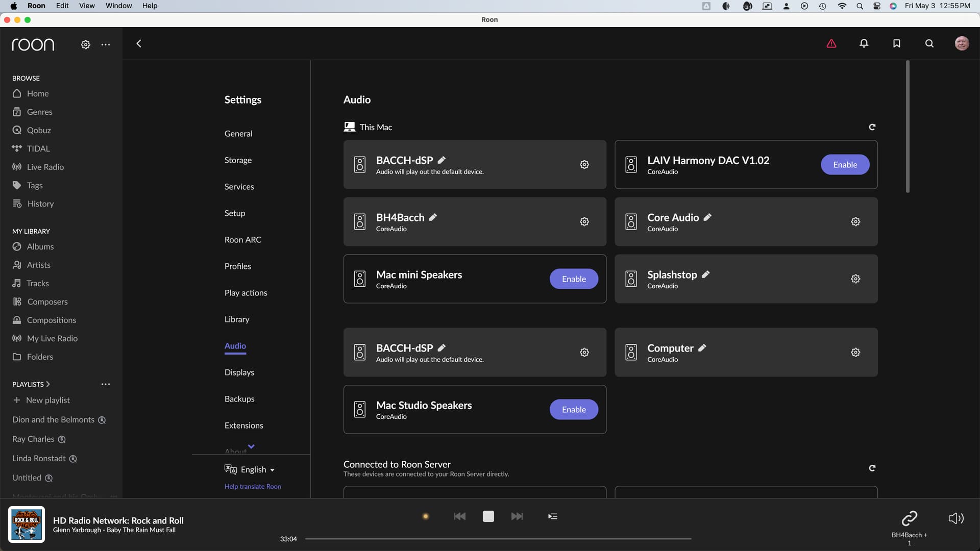Screen dimensions: 980x551
Task: Open Backups settings tab
Action: pyautogui.click(x=239, y=399)
